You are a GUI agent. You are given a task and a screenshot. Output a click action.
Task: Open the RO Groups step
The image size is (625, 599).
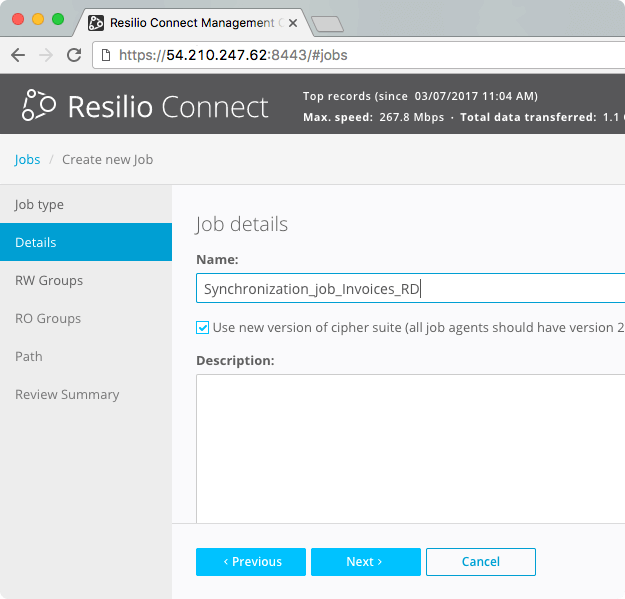click(x=86, y=318)
